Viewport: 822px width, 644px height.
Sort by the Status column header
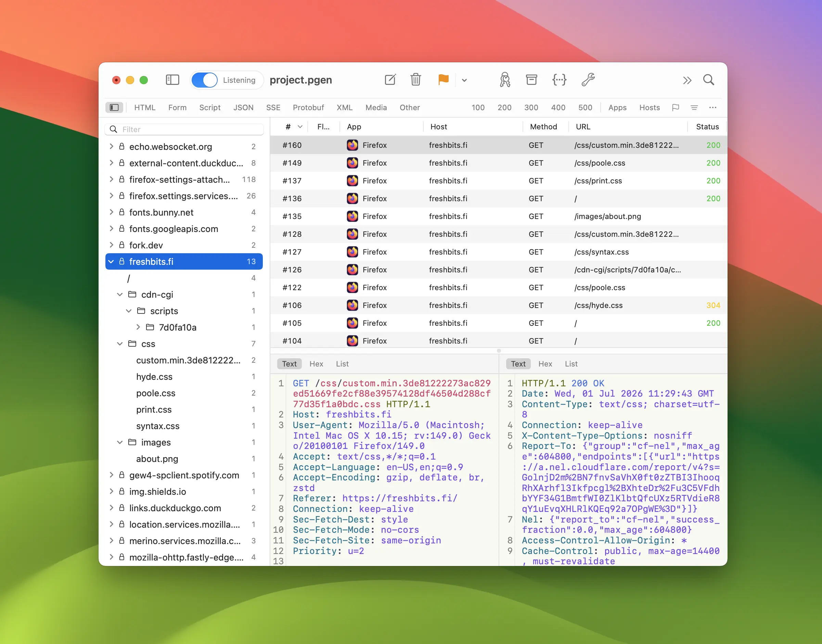coord(707,127)
